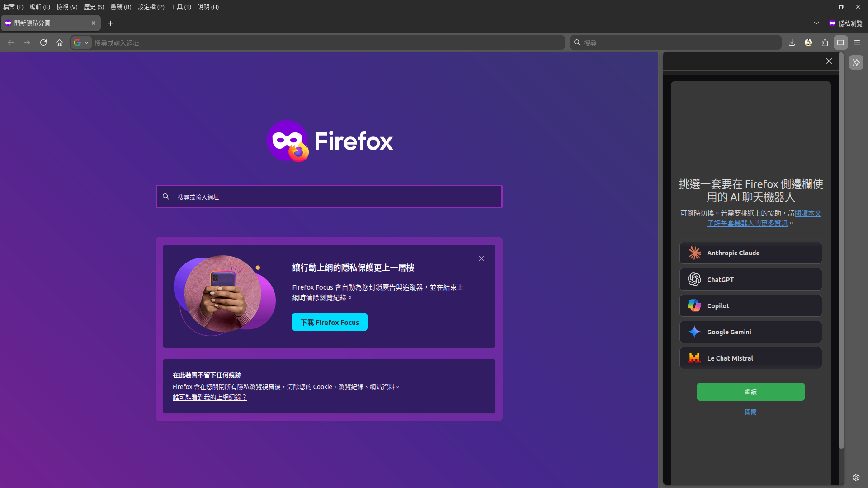Viewport: 868px width, 488px height.
Task: Choose Google Gemini chatbot
Action: [750, 332]
